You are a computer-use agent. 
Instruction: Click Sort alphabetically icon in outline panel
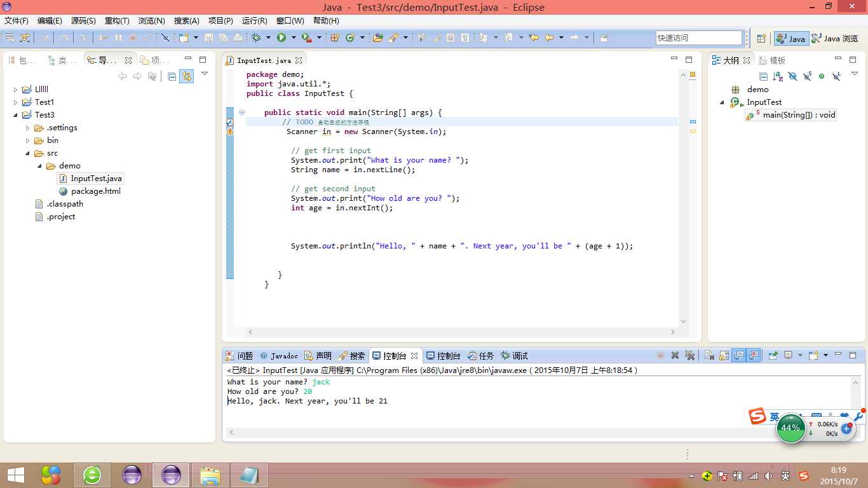tap(778, 76)
